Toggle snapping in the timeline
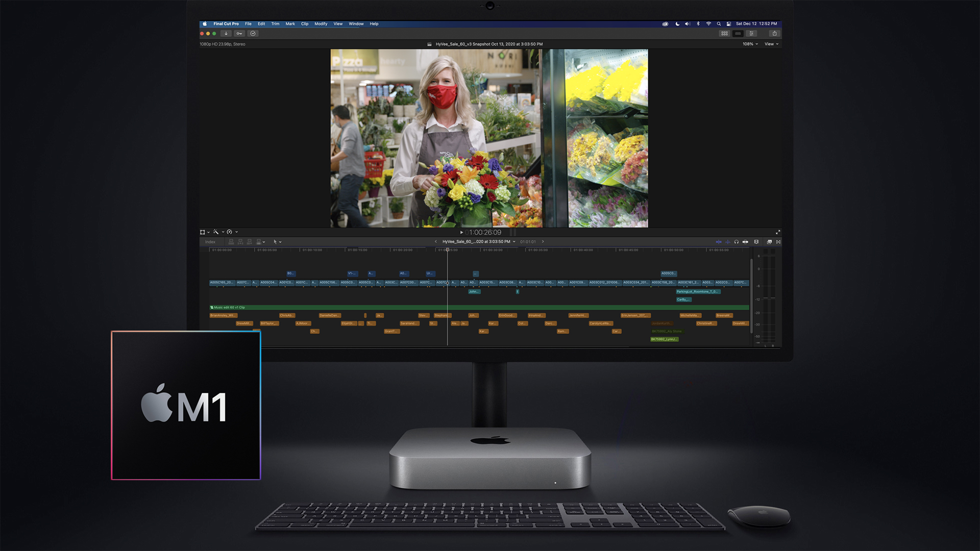Viewport: 980px width, 551px height. coord(745,242)
